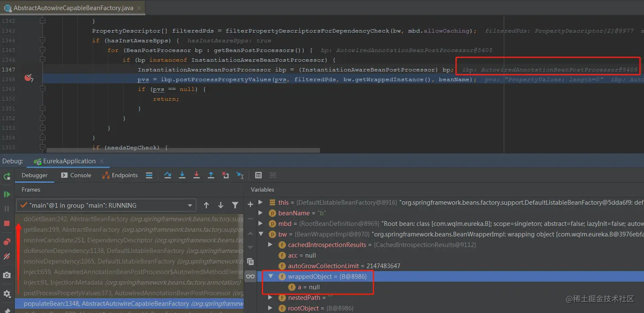Click the remove watch minus icon
Image resolution: width=644 pixels, height=313 pixels.
tap(250, 219)
